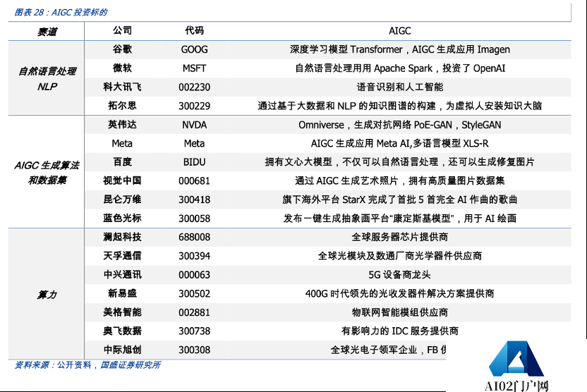Click stock code '300738'
The width and height of the screenshot is (587, 392).
194,331
